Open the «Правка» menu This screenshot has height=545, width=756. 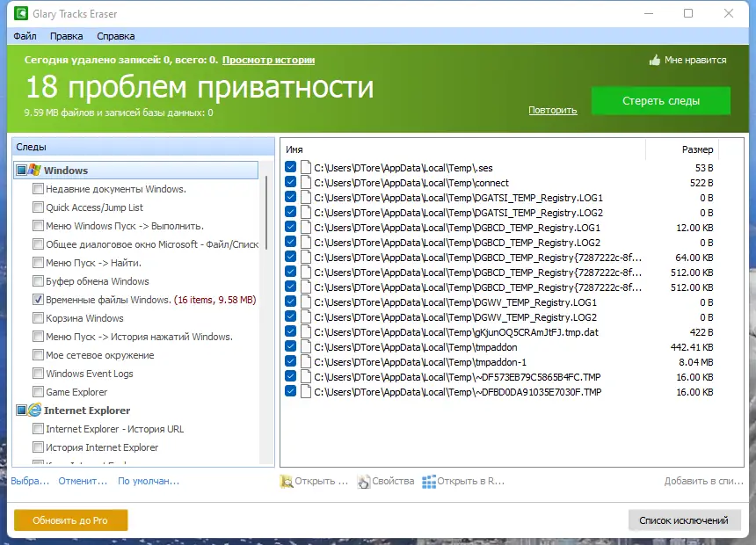pyautogui.click(x=66, y=36)
